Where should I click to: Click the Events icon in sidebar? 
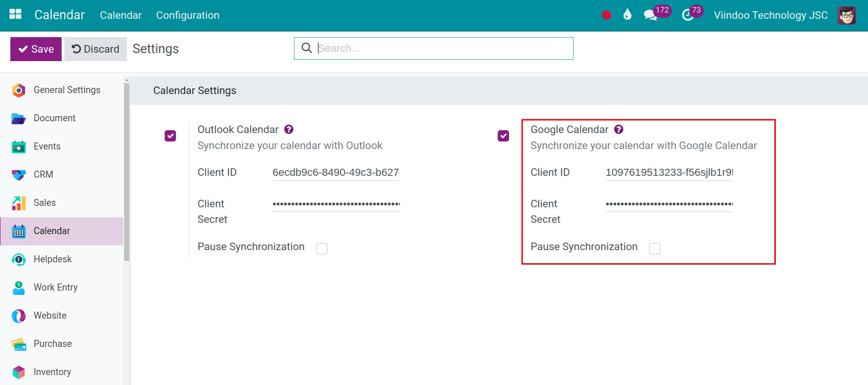pos(18,146)
